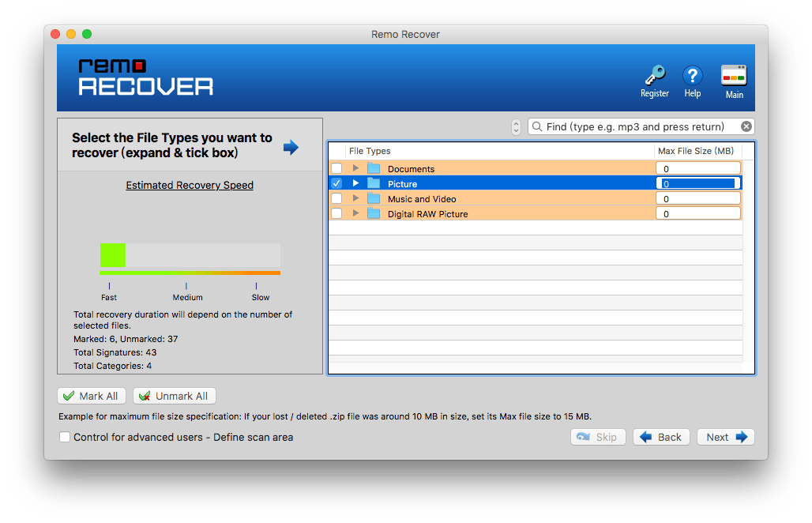This screenshot has height=523, width=812.
Task: Tick the Documents checkbox
Action: click(x=336, y=169)
